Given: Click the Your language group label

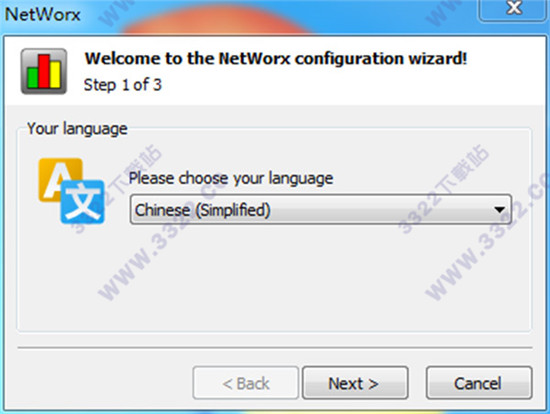Looking at the screenshot, I should click(77, 128).
